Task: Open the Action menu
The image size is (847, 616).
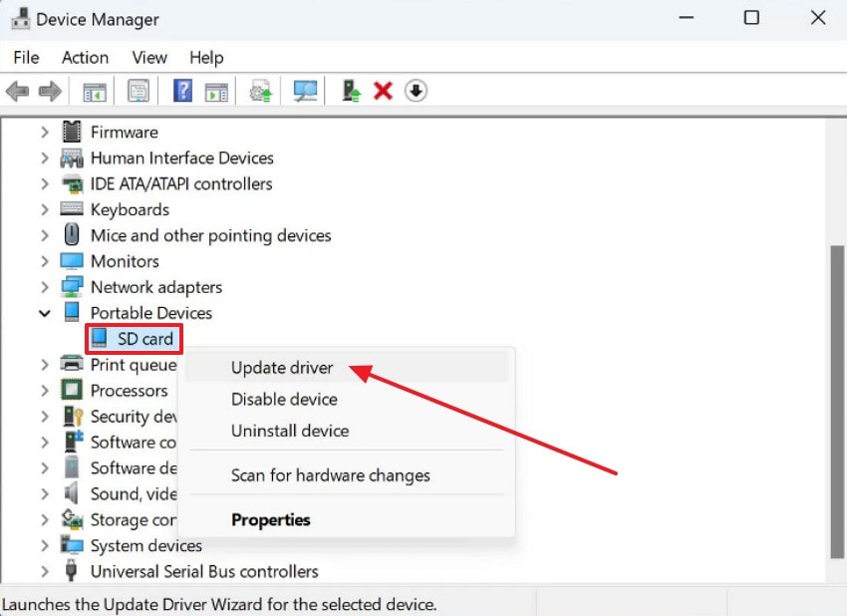Action: click(x=85, y=57)
